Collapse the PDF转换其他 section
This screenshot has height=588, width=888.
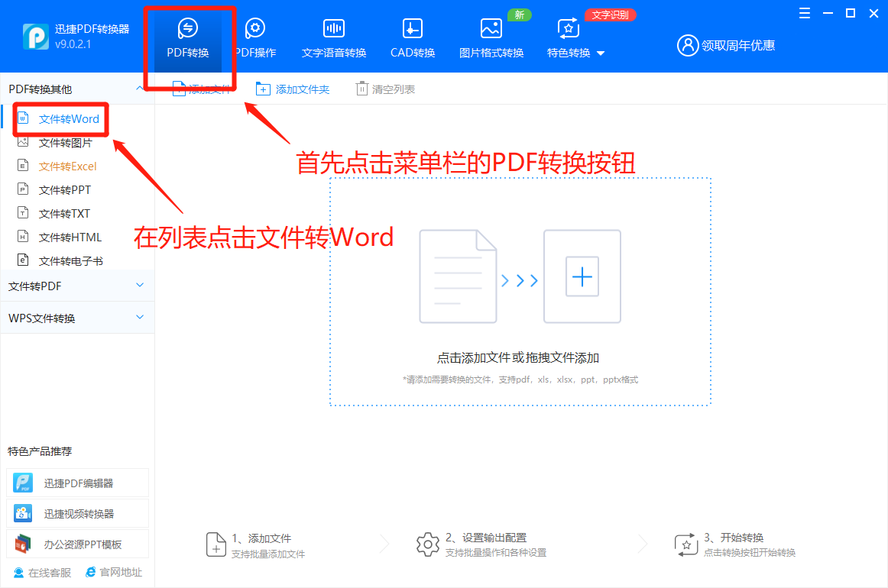click(139, 89)
